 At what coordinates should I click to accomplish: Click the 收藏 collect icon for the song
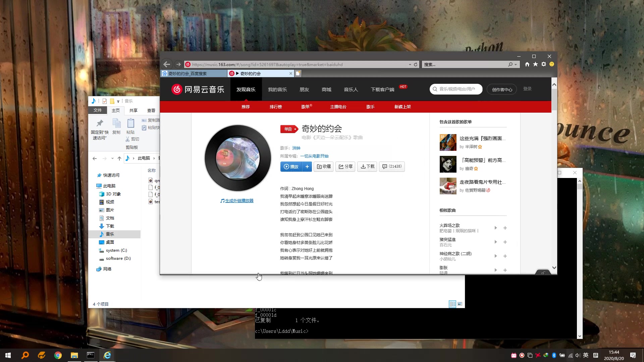(x=323, y=167)
